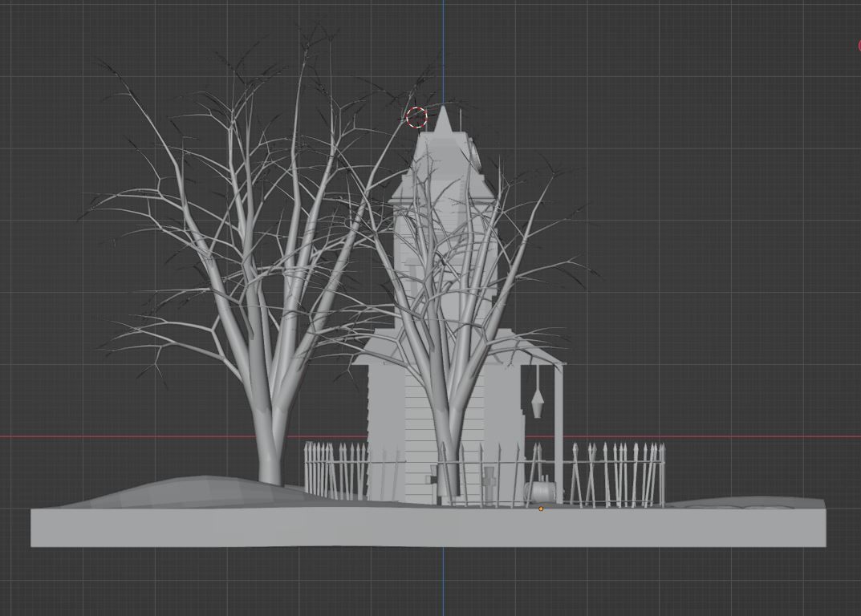Click the 3D cursor above the steeple
This screenshot has height=616, width=861.
coord(416,118)
